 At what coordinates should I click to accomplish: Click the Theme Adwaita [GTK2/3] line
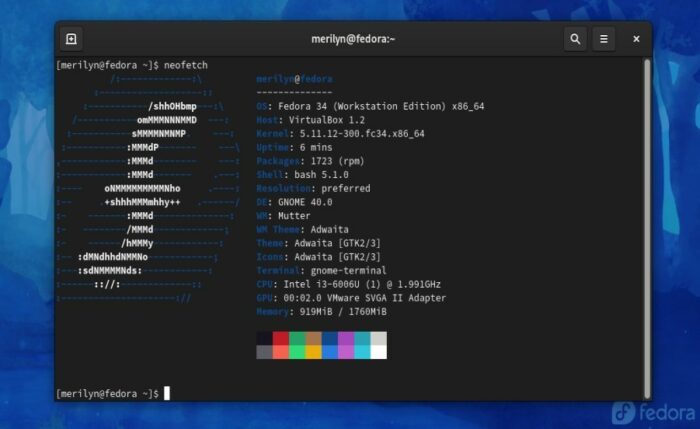(x=318, y=243)
